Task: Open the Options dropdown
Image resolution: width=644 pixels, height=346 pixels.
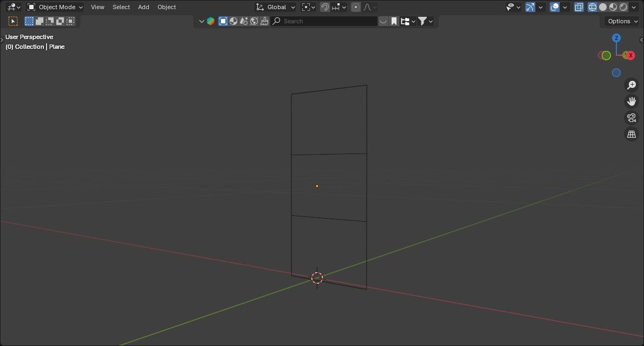Action: pyautogui.click(x=623, y=21)
